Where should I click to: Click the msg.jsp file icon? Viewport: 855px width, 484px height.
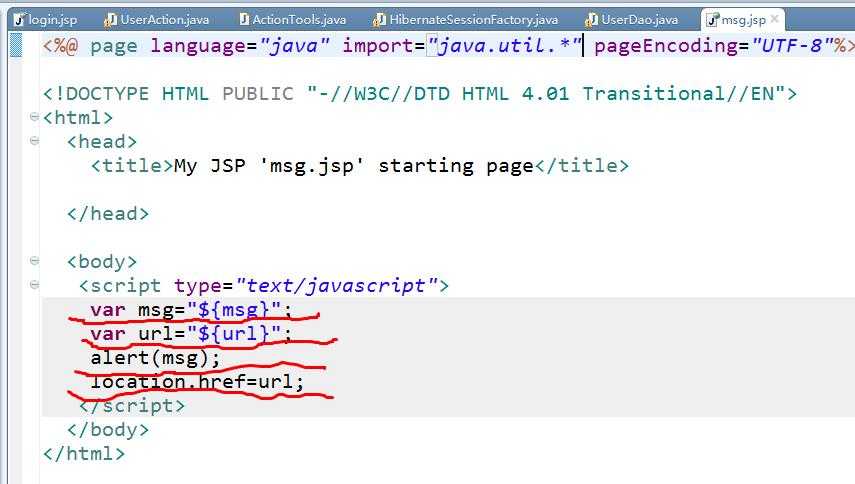coord(712,20)
